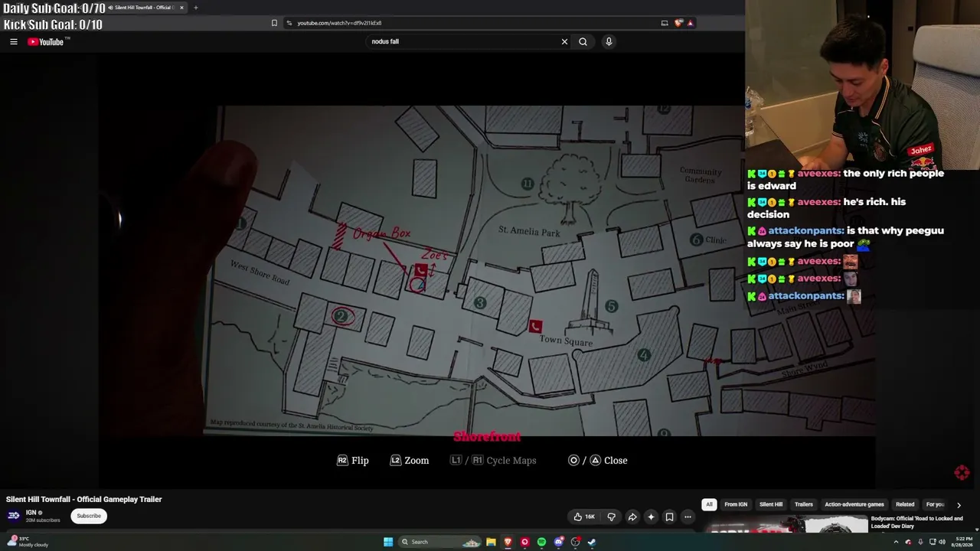Click the video title text
The height and width of the screenshot is (551, 980).
coord(84,499)
